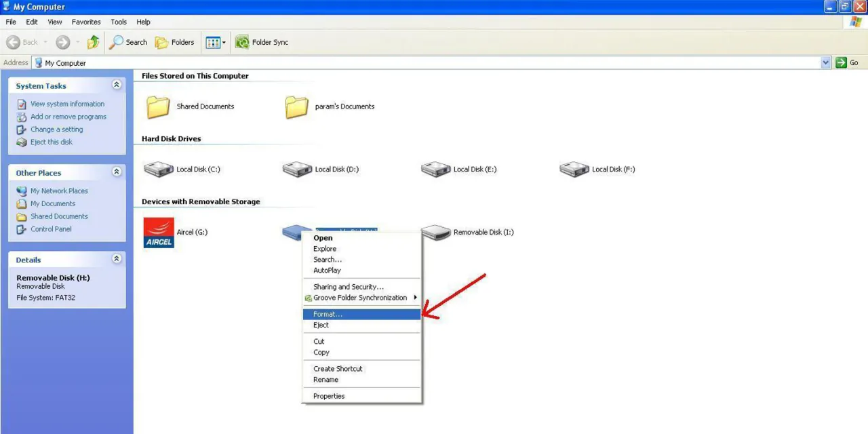Open the Aircel (G:) drive
Screen dimensions: 868x434
(175, 233)
